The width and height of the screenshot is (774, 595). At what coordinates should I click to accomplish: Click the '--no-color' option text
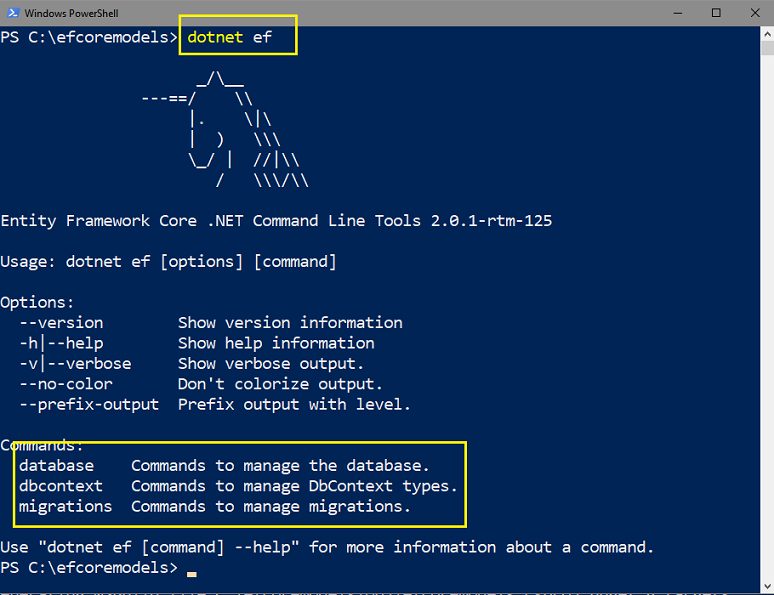[66, 384]
